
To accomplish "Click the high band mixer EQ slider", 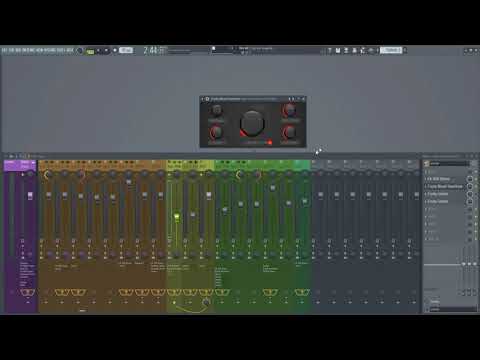I will point(475,264).
